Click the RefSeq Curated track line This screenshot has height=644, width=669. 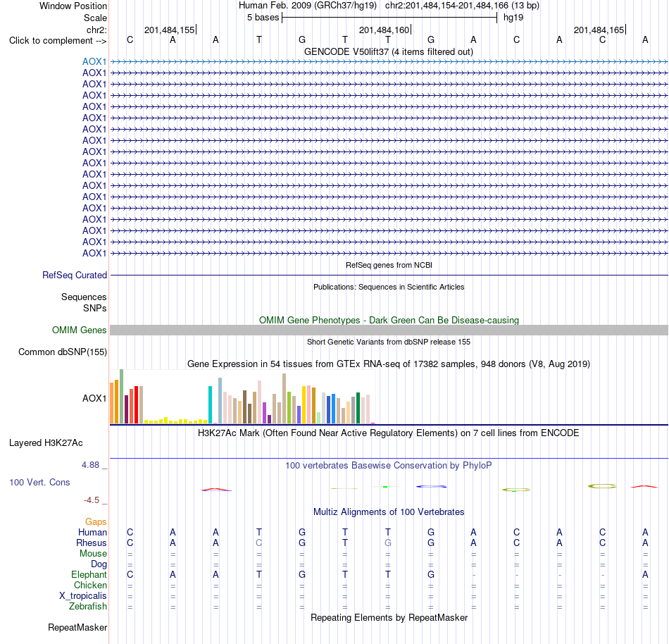coord(389,275)
